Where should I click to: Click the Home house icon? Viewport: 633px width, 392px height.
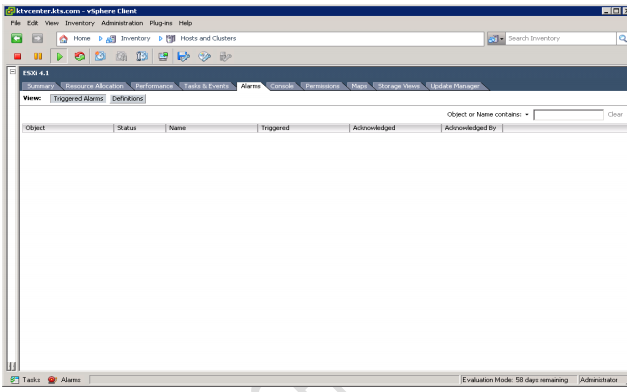[x=63, y=39]
